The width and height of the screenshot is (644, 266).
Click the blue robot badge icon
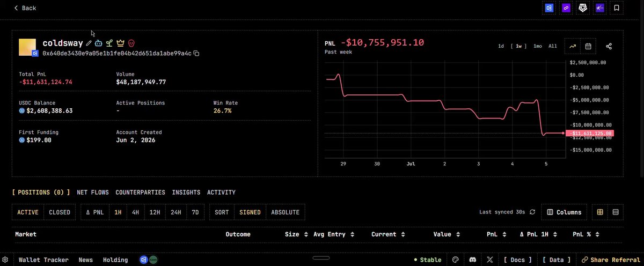click(98, 43)
